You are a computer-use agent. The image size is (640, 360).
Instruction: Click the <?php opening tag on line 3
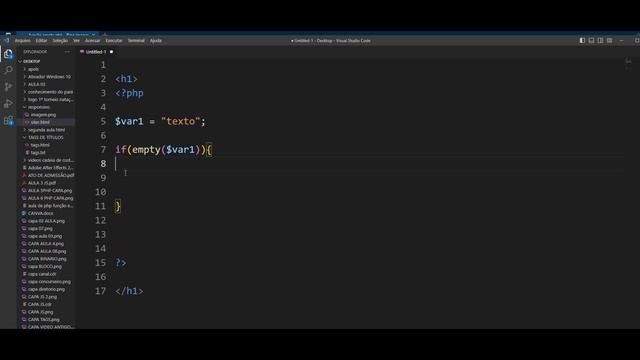pos(129,93)
